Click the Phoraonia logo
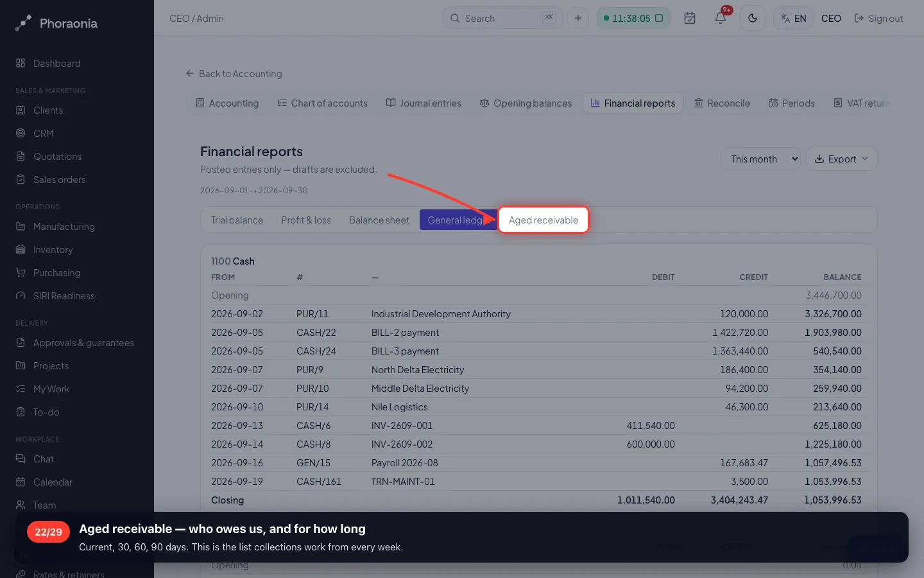 (56, 23)
